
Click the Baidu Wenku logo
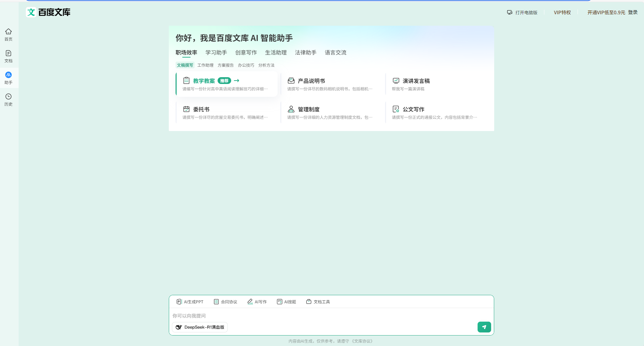(48, 13)
